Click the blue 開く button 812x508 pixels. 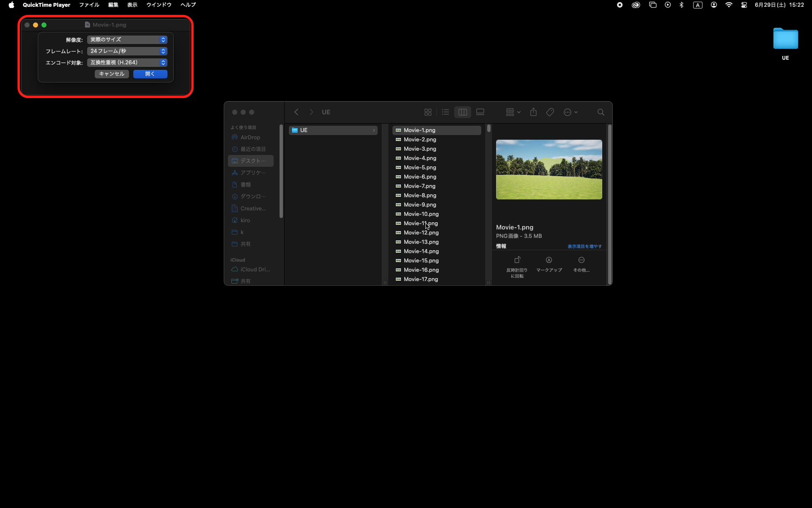[150, 74]
